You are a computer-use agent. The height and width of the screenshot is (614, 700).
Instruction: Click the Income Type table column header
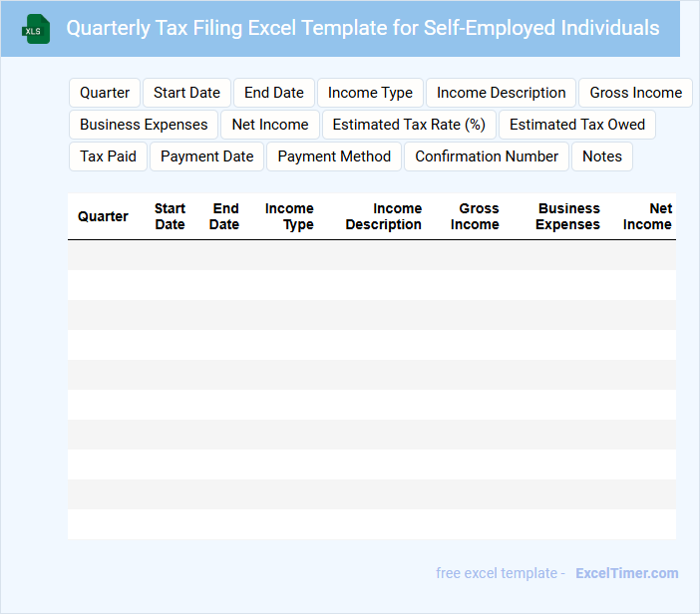coord(289,216)
